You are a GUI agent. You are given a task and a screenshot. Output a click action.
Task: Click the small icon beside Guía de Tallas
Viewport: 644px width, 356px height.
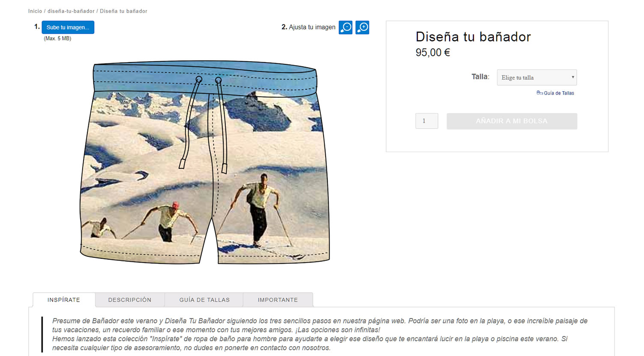click(x=539, y=93)
